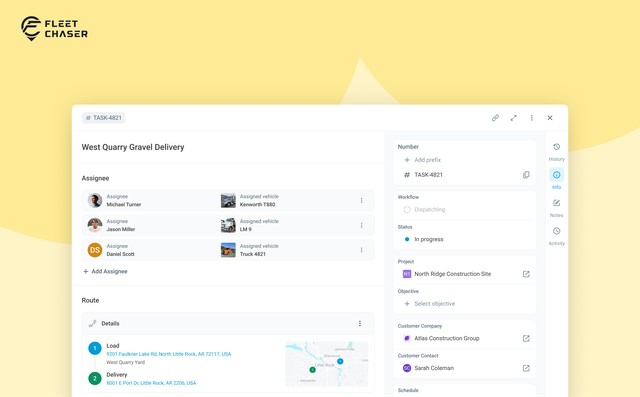Click the Jason Miller assignee name
Image resolution: width=640 pixels, height=397 pixels.
[x=120, y=229]
